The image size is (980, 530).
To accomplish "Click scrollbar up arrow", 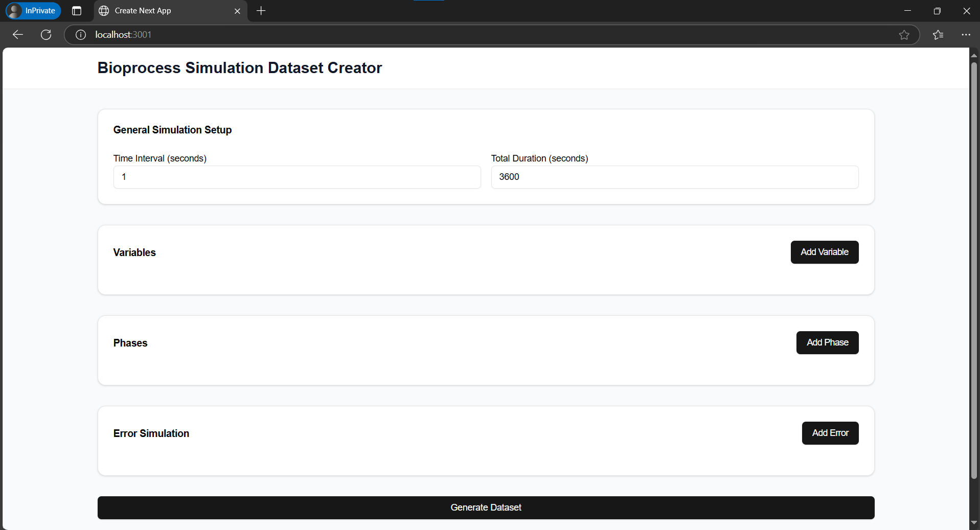I will pos(974,55).
